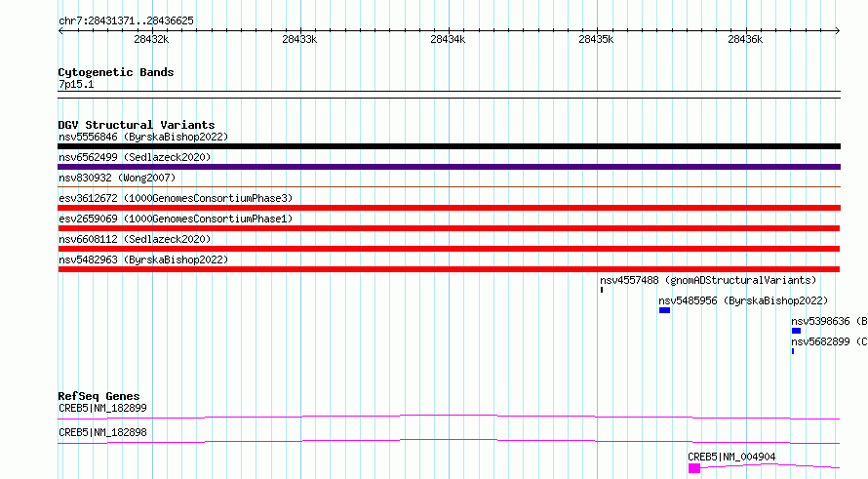Image resolution: width=868 pixels, height=479 pixels.
Task: Click the 28433k ruler tick label
Action: tap(299, 39)
